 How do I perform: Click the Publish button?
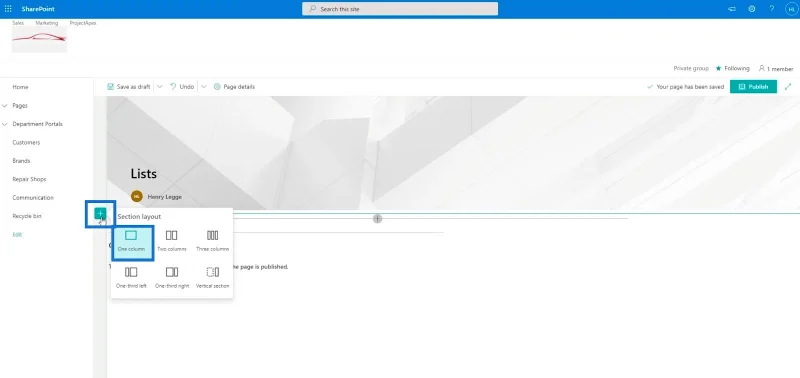753,87
